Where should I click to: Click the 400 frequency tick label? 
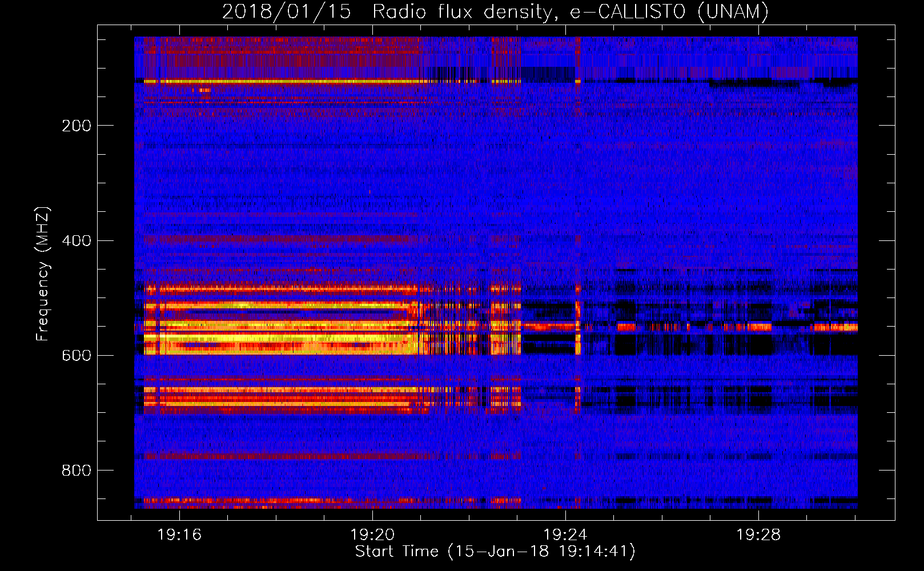tap(77, 241)
